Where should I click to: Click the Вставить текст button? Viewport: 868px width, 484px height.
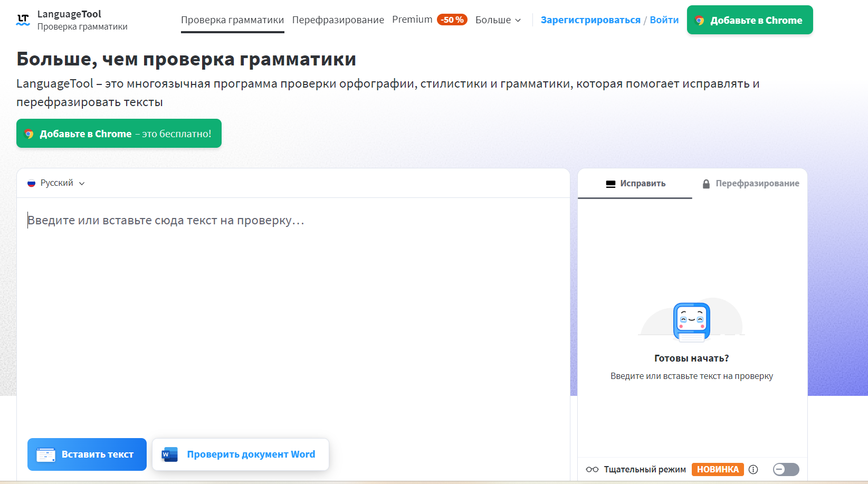point(87,454)
